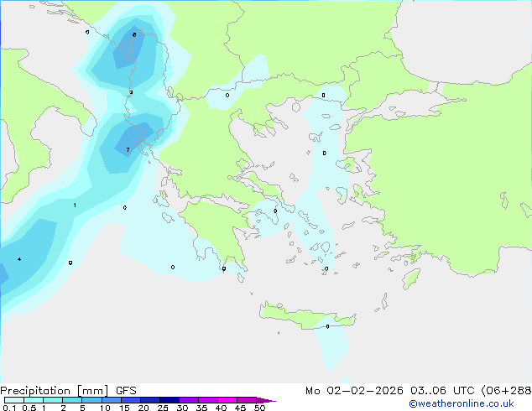Select the 30–35 mm violet legend swatch
Image resolution: width=532 pixels, height=411 pixels.
188,400
